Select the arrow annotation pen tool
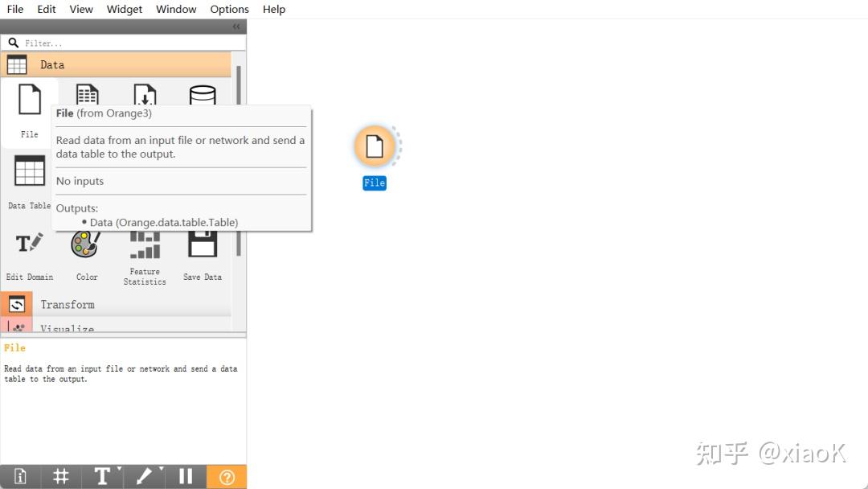868x489 pixels. pos(144,476)
